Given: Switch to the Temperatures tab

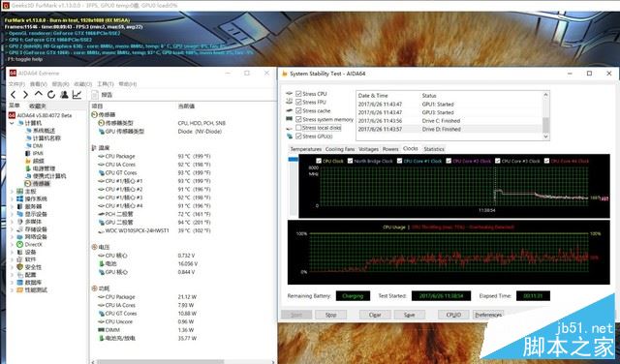Looking at the screenshot, I should [x=306, y=149].
